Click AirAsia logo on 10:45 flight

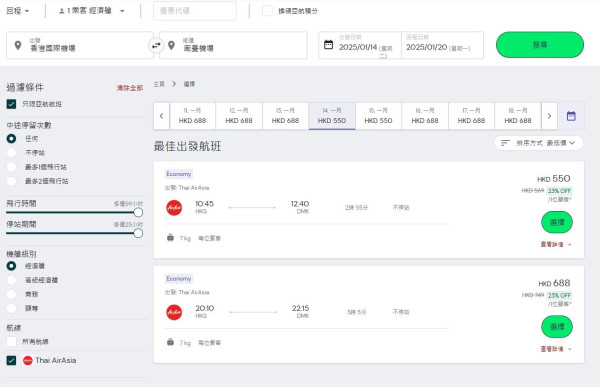(x=174, y=207)
